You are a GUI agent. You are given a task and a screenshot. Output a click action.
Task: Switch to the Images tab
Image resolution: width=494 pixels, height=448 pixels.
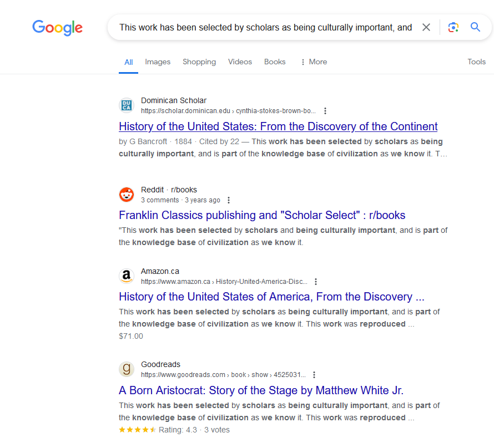(158, 62)
